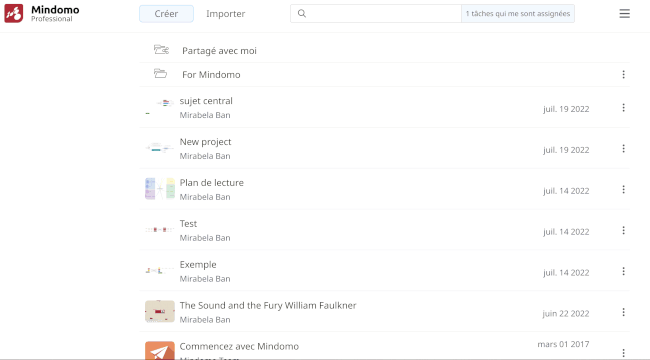Click Mirabela Ban under New project
650x360 pixels.
pos(205,156)
